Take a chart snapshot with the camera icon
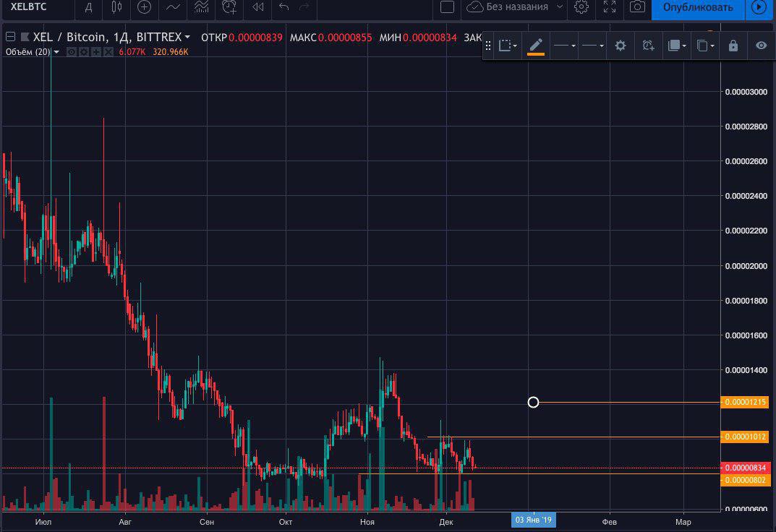The height and width of the screenshot is (532, 776). pyautogui.click(x=637, y=7)
